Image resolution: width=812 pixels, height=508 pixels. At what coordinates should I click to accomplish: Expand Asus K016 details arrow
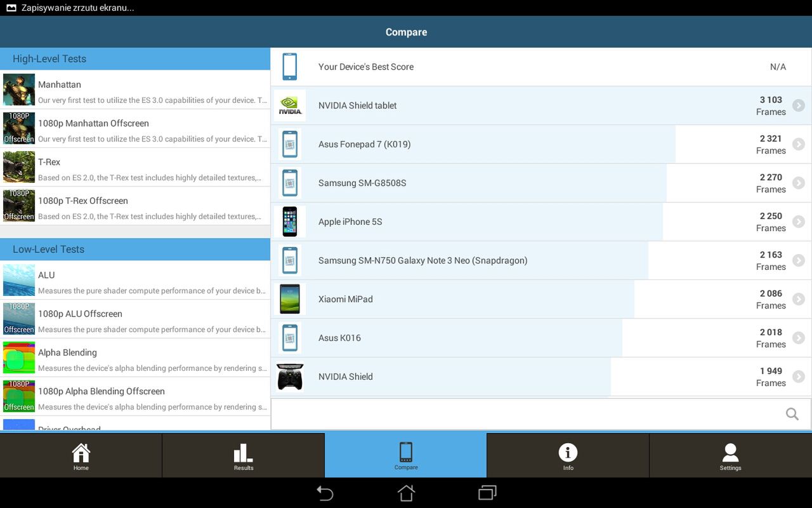tap(798, 338)
